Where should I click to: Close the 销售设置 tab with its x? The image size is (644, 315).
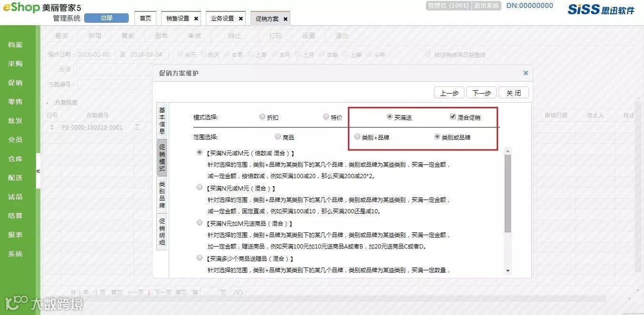[196, 19]
